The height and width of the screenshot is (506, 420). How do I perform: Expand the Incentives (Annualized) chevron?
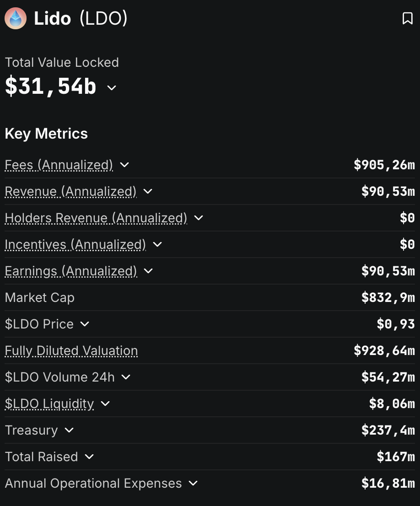[x=157, y=244]
